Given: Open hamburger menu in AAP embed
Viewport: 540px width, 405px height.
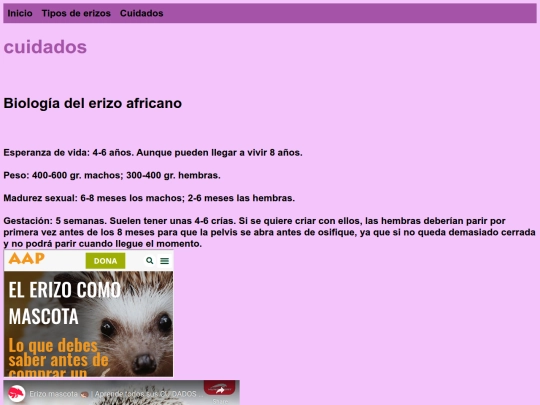Looking at the screenshot, I should [x=165, y=261].
